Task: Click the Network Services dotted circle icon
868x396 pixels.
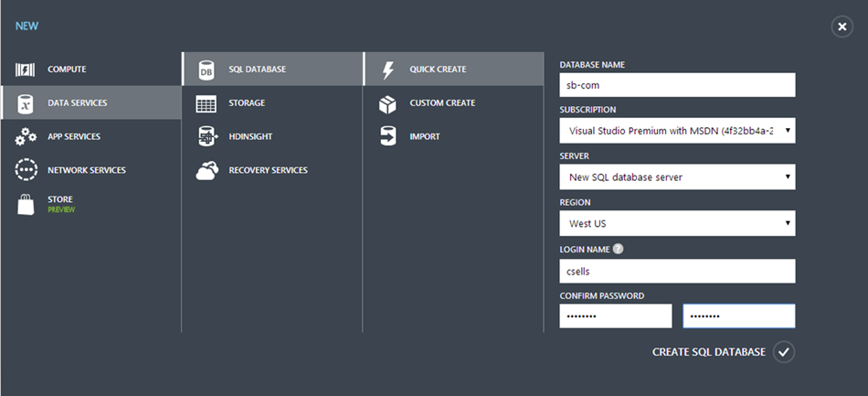Action: [26, 170]
